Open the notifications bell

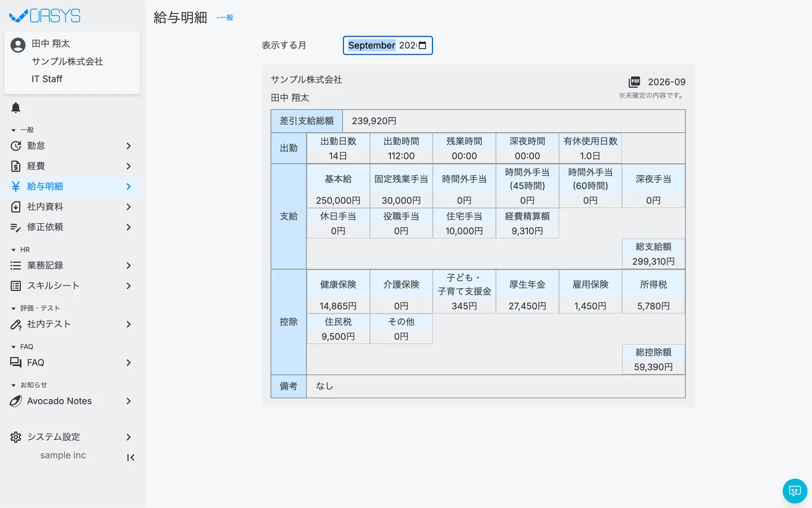point(16,108)
